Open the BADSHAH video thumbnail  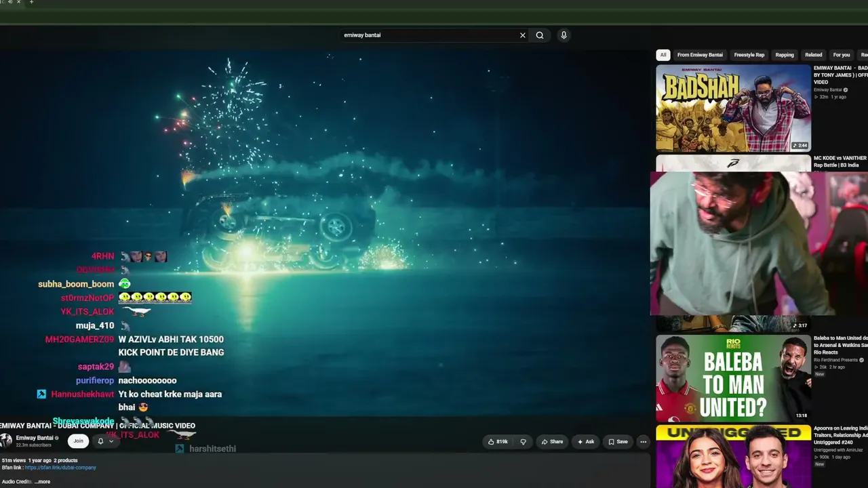coord(733,108)
